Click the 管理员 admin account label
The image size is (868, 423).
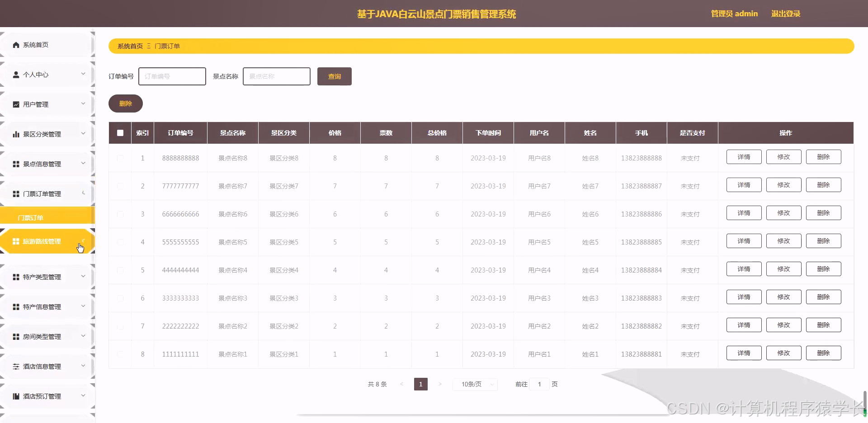[734, 14]
